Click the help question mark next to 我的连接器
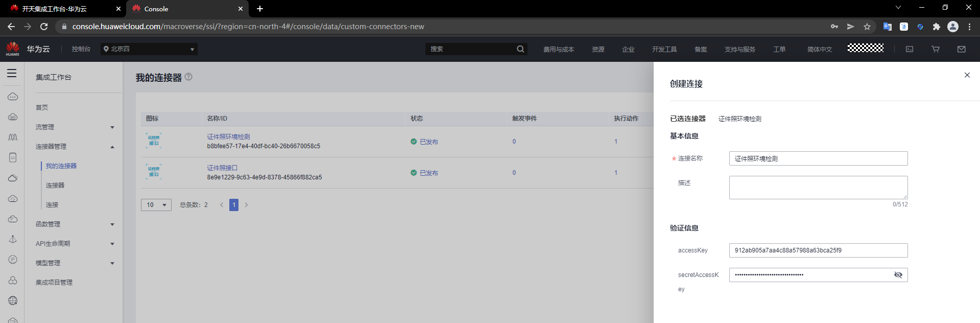This screenshot has width=980, height=323. 188,77
